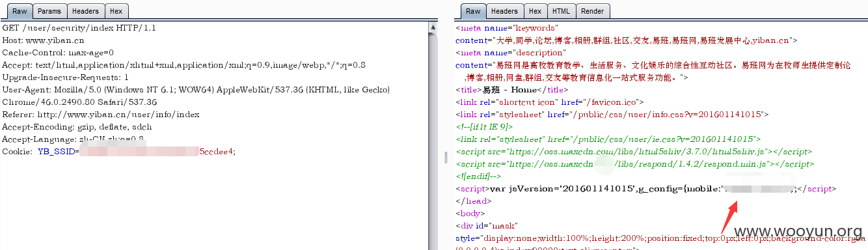This screenshot has height=250, width=868.
Task: Click the Chrome/46.0.2490.80 Safari/537.36 line
Action: [79, 102]
